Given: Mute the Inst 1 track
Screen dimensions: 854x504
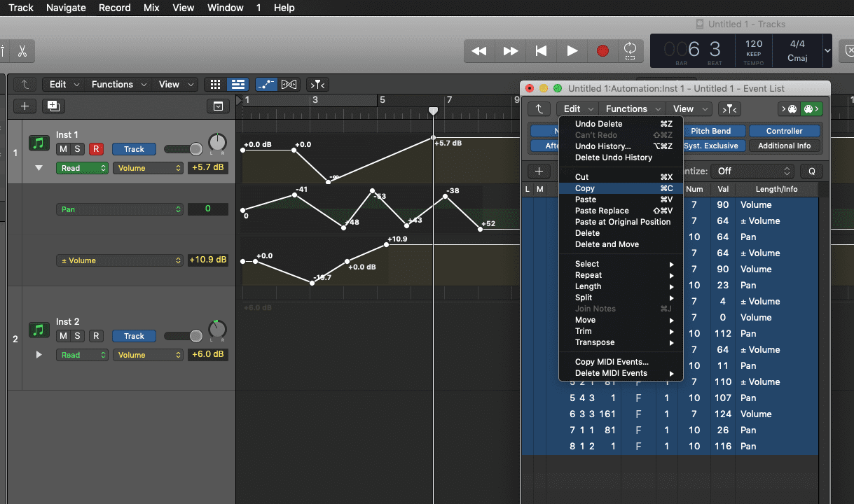Looking at the screenshot, I should 63,149.
